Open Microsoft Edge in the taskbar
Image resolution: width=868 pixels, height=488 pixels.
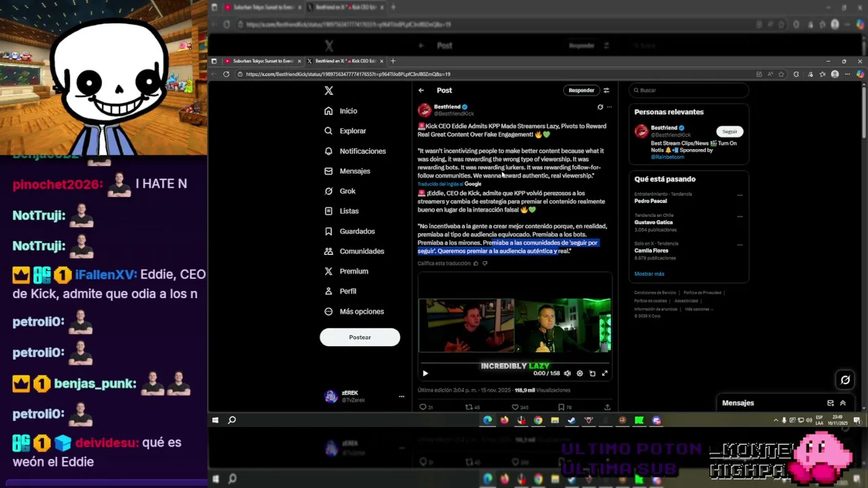pyautogui.click(x=487, y=420)
